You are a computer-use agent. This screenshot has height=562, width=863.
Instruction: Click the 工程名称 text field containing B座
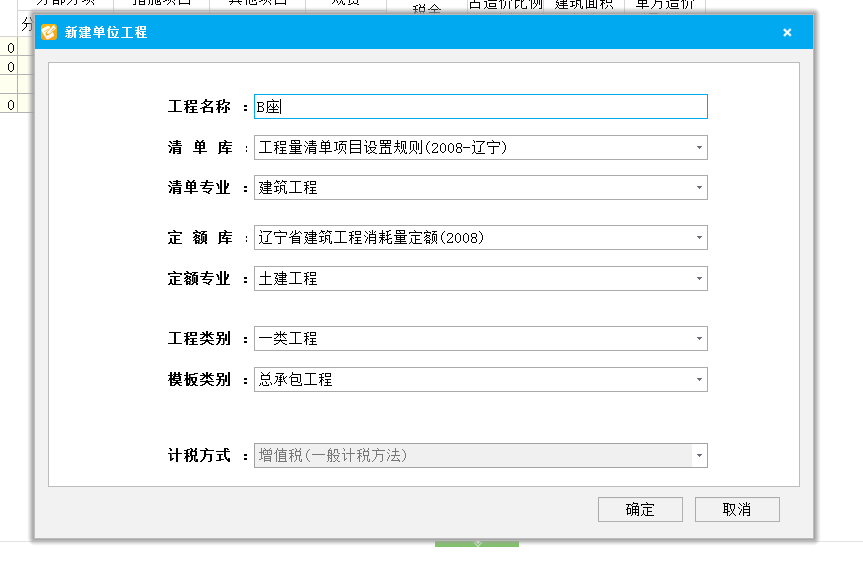coord(480,107)
